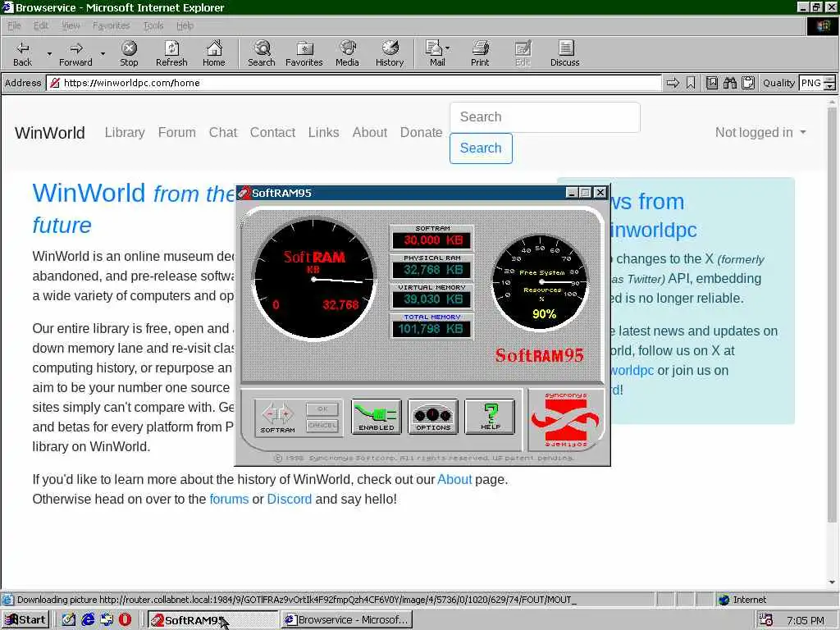
Task: Switch to Browservice taskbar button
Action: 347,620
